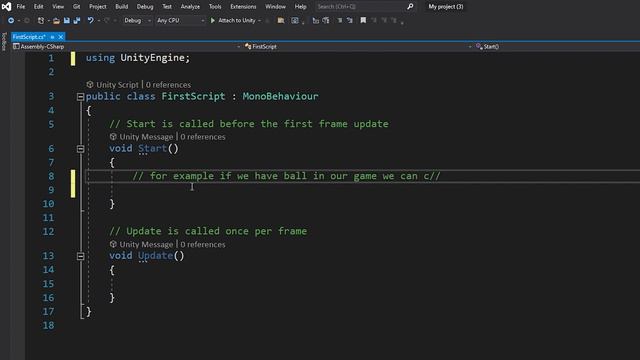
Task: Open the Test menu
Action: (x=167, y=7)
